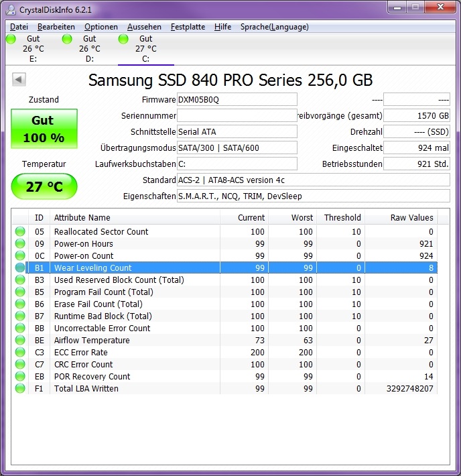The width and height of the screenshot is (461, 476).
Task: Click the ID column header
Action: click(39, 218)
